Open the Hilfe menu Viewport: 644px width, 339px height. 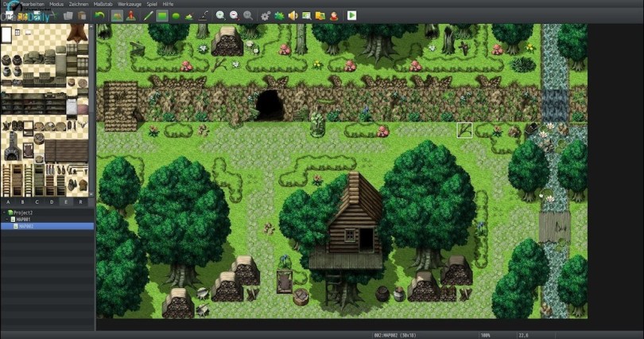pyautogui.click(x=168, y=4)
